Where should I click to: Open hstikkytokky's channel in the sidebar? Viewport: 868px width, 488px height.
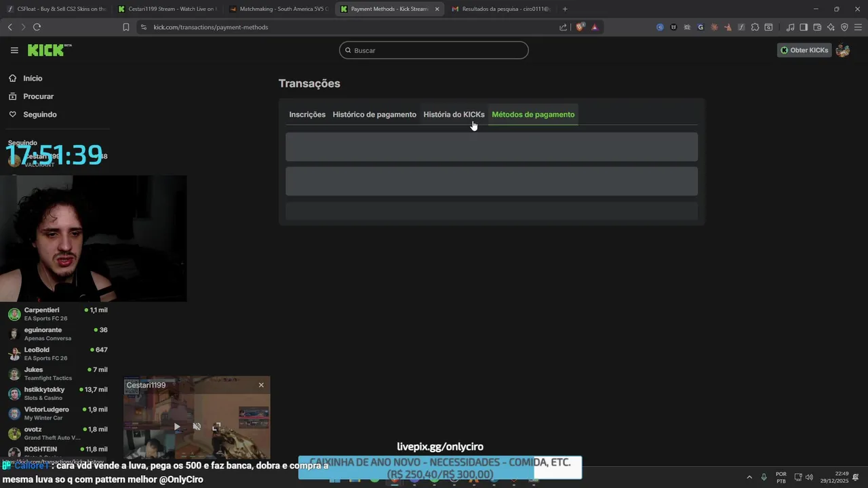58,394
